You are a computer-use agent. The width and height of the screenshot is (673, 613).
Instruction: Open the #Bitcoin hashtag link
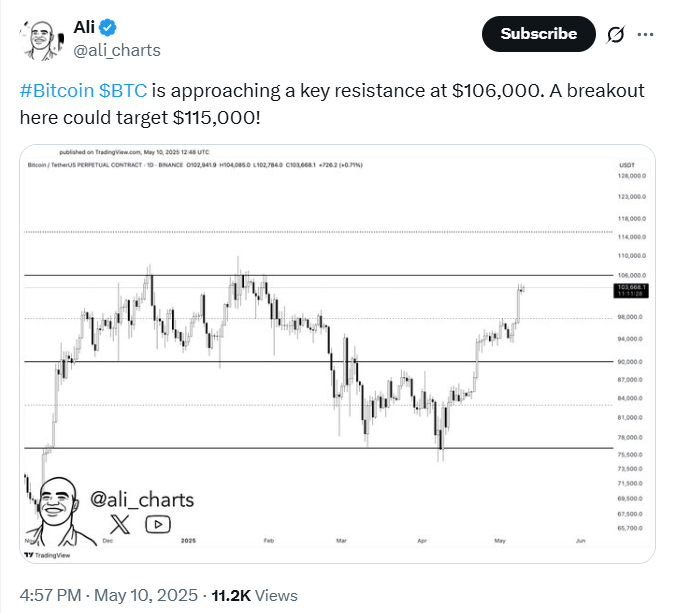57,91
